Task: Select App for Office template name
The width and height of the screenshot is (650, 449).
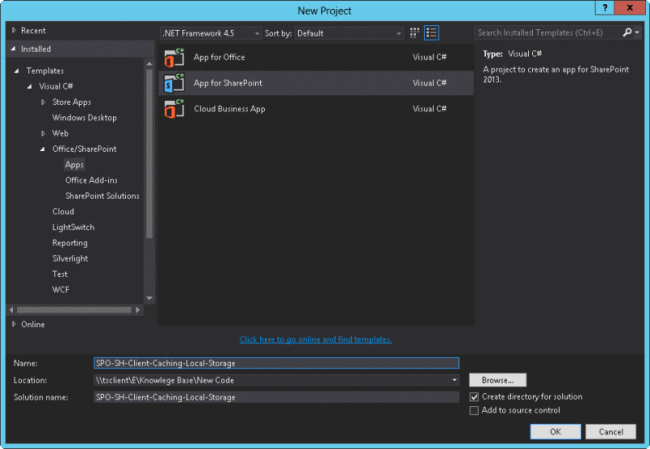Action: (219, 57)
